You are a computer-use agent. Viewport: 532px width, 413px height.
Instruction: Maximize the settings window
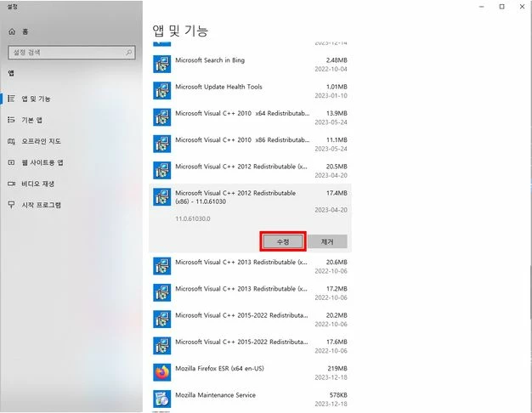pos(501,7)
